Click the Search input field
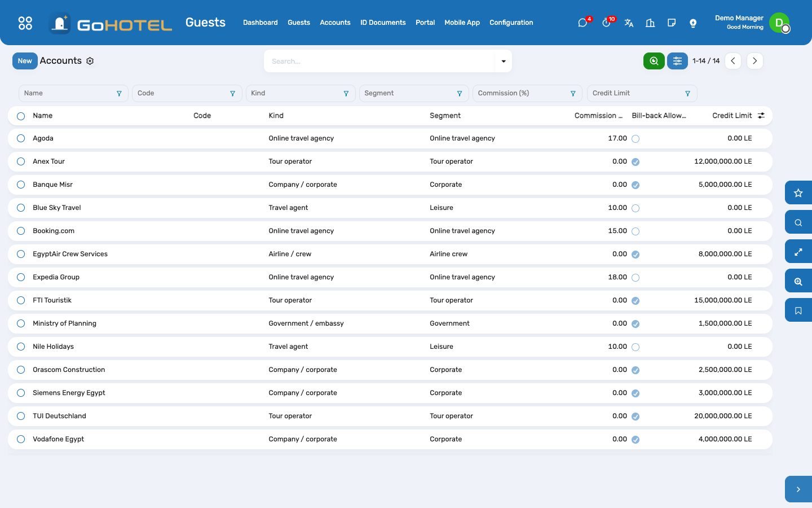 [x=381, y=61]
